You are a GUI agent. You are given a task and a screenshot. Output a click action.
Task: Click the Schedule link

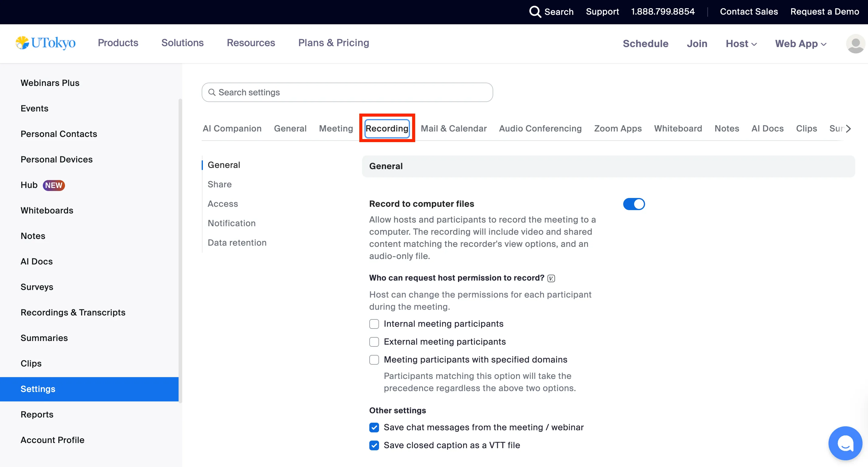645,44
